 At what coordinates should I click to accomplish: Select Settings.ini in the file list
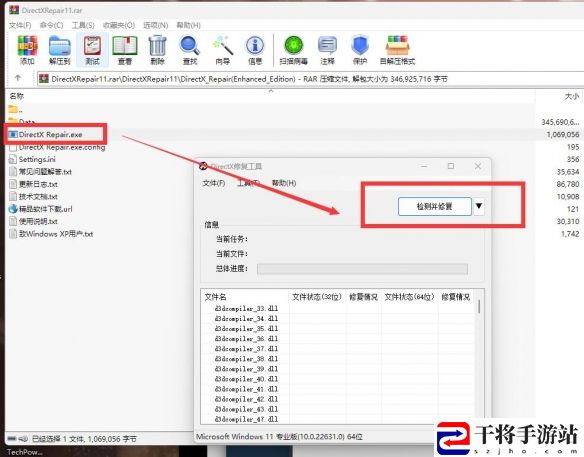[32, 159]
